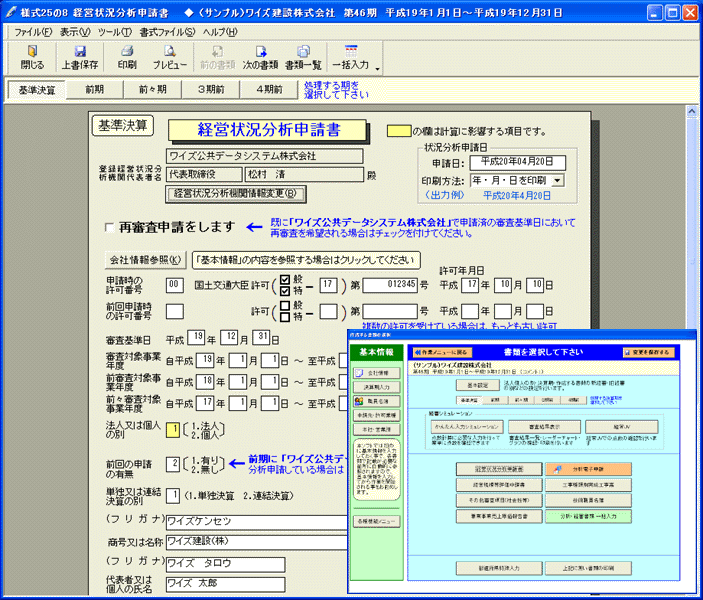Click 審査結果表示 button in small window
Image resolution: width=703 pixels, height=600 pixels.
pyautogui.click(x=544, y=427)
